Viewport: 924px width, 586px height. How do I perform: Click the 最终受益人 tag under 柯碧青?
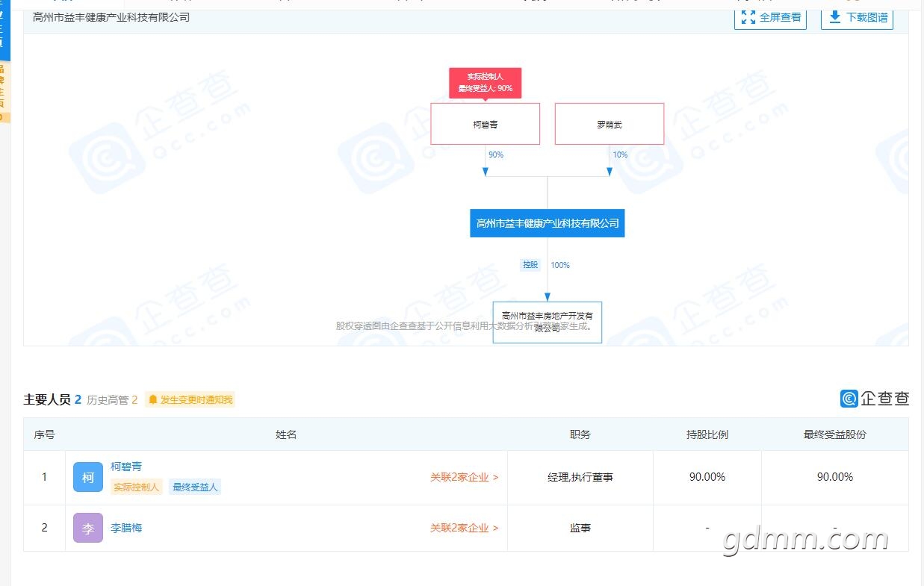pos(195,487)
